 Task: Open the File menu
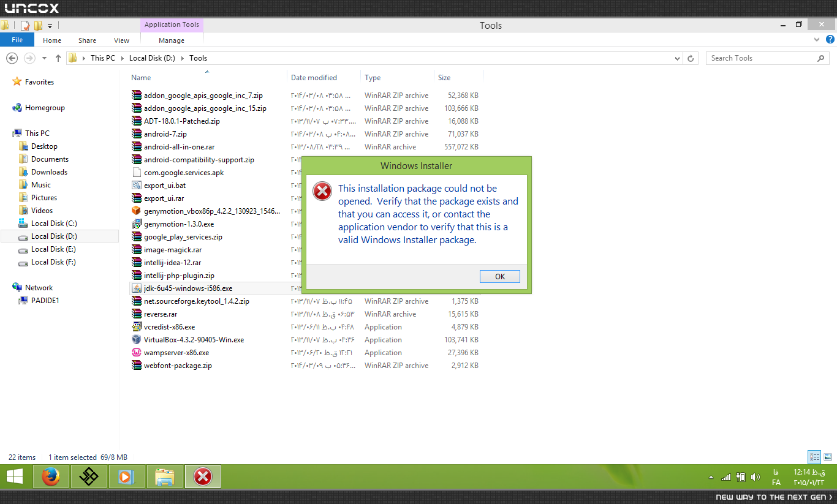pos(17,40)
